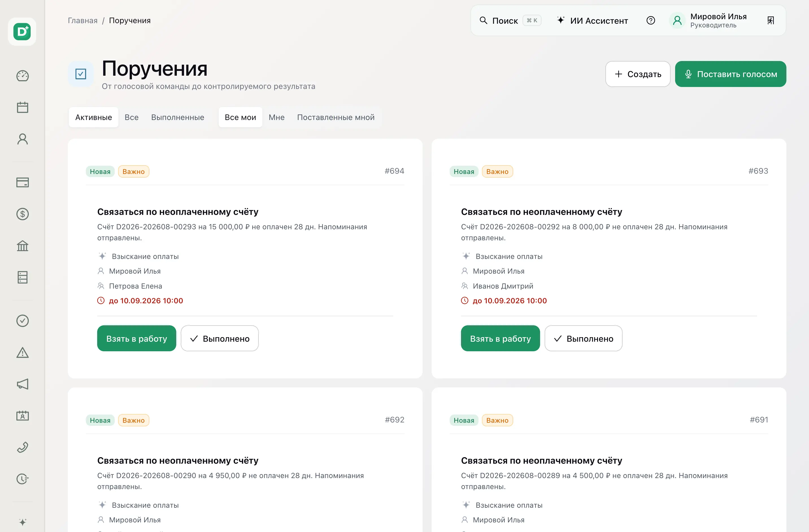
Task: Click Иванов Дмитрий in task #693
Action: [x=503, y=286]
